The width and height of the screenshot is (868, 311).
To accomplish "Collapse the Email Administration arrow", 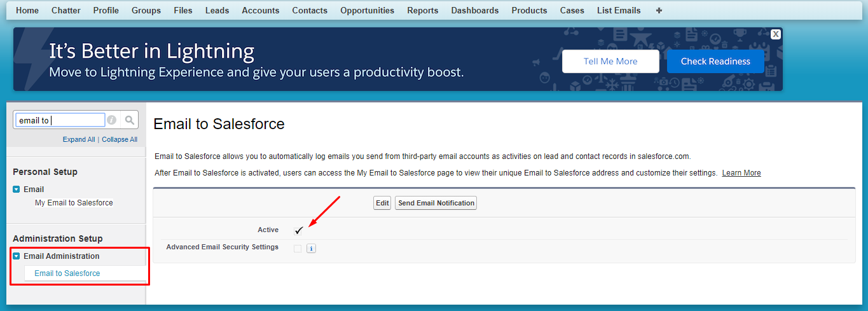I will 17,256.
